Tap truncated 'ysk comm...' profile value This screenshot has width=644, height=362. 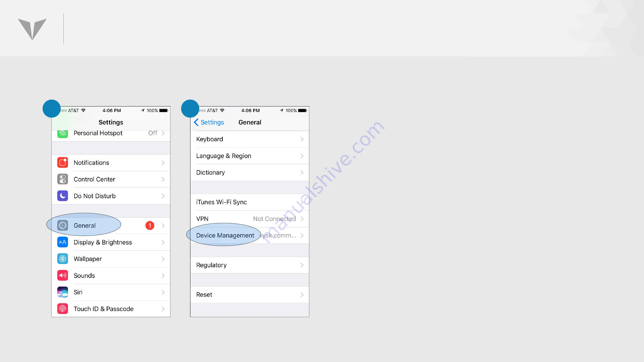[x=278, y=235]
